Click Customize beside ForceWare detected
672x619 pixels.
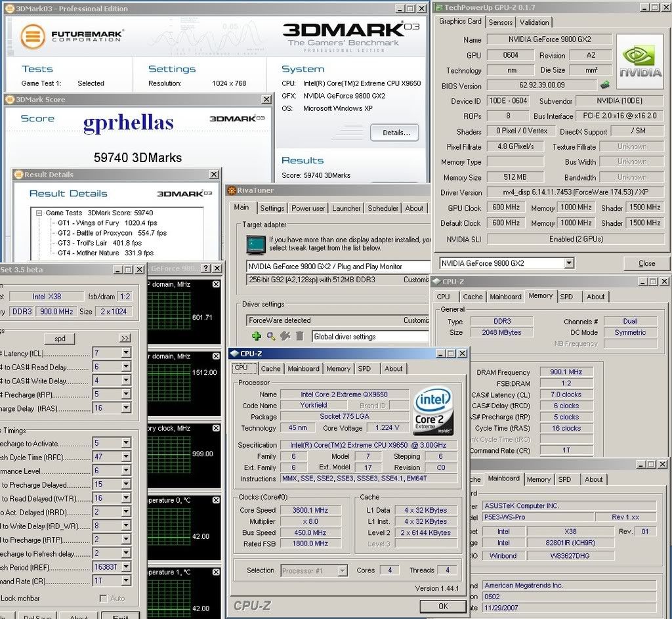[416, 320]
